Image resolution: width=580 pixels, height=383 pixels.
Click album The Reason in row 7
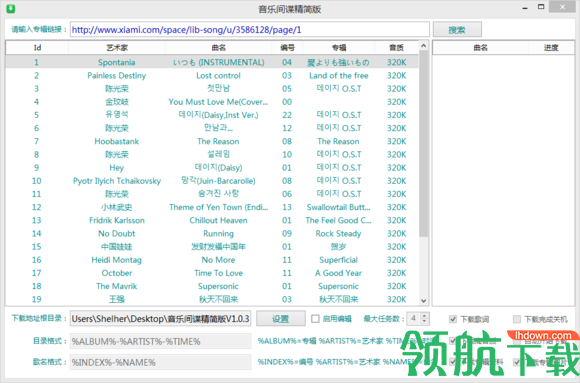(x=338, y=141)
